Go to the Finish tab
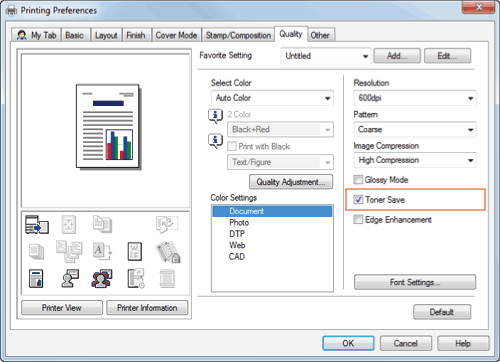500x362 pixels. (136, 35)
